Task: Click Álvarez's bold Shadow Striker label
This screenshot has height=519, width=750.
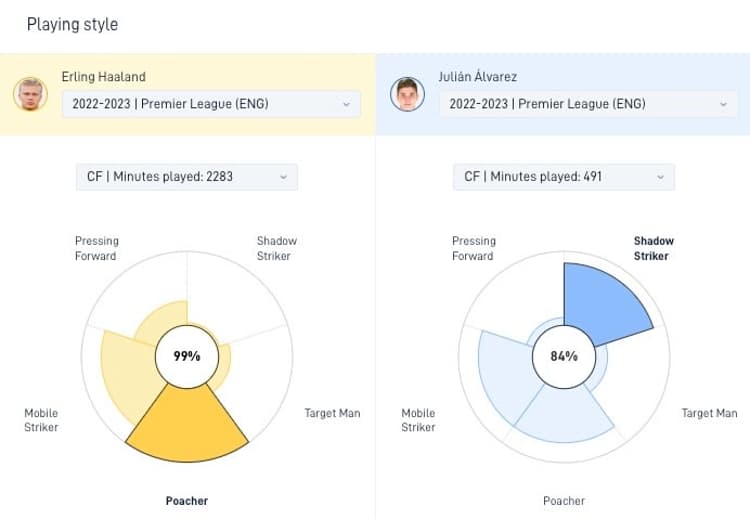Action: [x=653, y=248]
